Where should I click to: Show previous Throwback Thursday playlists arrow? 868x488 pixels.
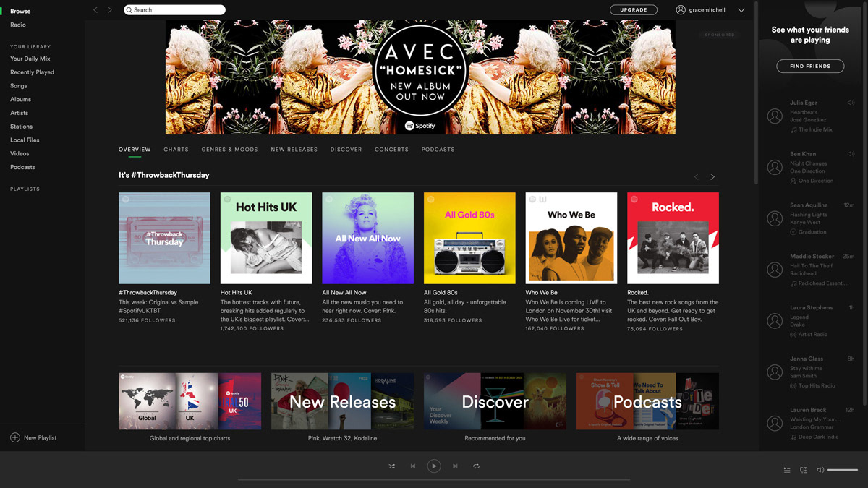pos(697,176)
